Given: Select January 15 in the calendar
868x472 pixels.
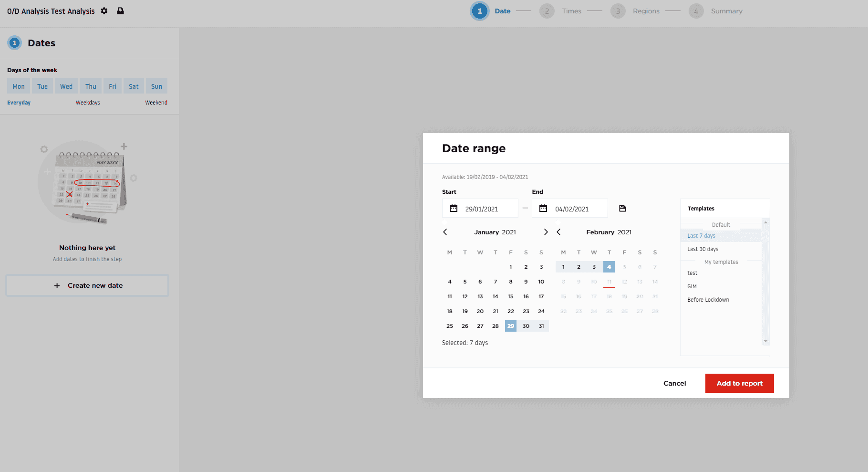Looking at the screenshot, I should (x=510, y=296).
